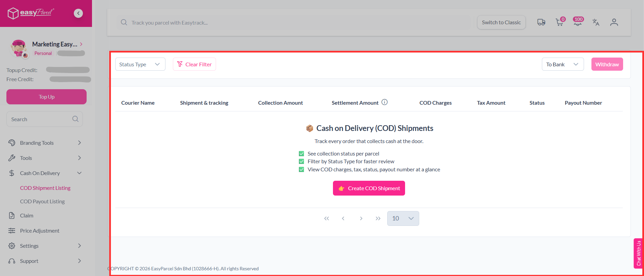Expand the Branding Tools menu
Image resolution: width=644 pixels, height=276 pixels.
point(45,143)
